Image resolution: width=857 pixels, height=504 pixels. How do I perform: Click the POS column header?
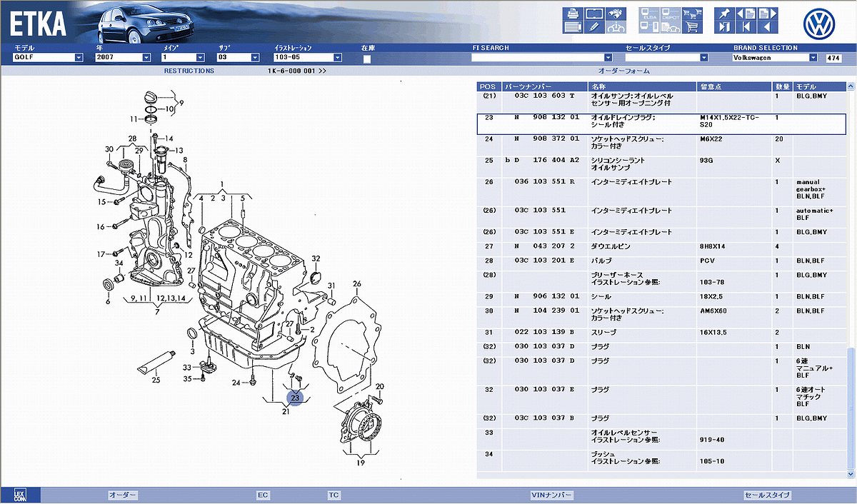coord(488,86)
